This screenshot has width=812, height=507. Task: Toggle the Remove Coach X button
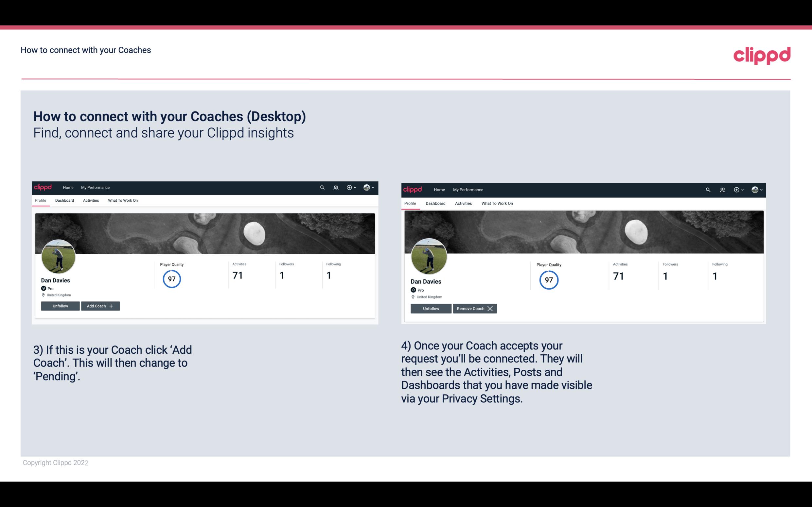coord(475,308)
